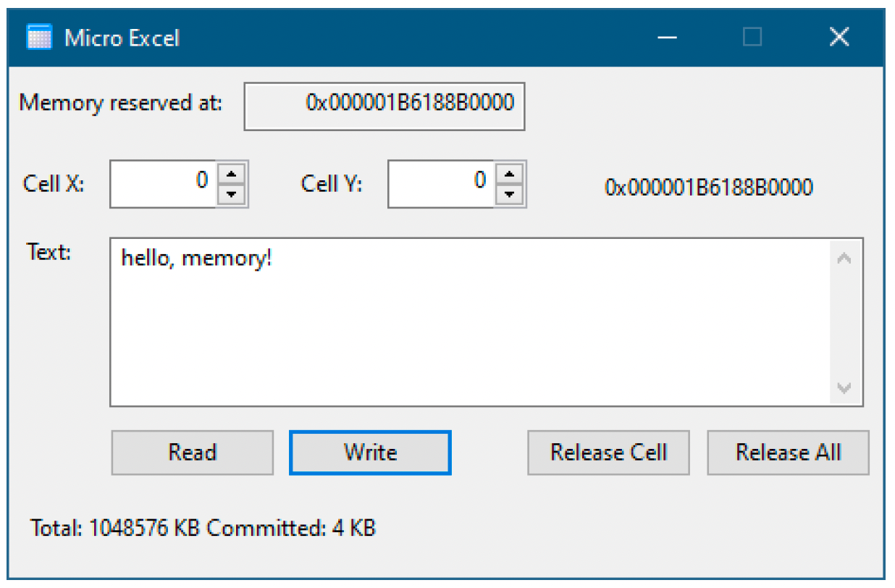Click the Release Cell button

[608, 453]
